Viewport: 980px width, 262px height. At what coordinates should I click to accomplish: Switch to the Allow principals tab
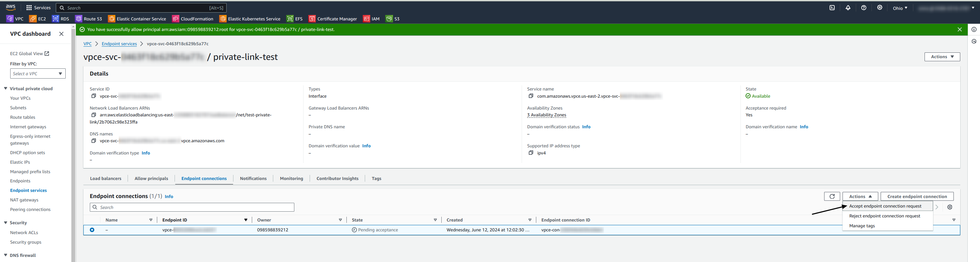point(151,178)
